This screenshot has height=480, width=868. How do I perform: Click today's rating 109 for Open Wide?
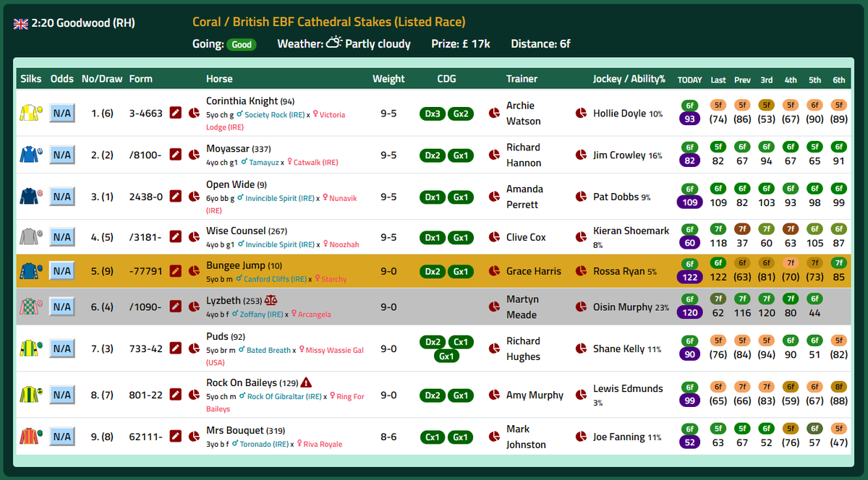click(x=689, y=202)
